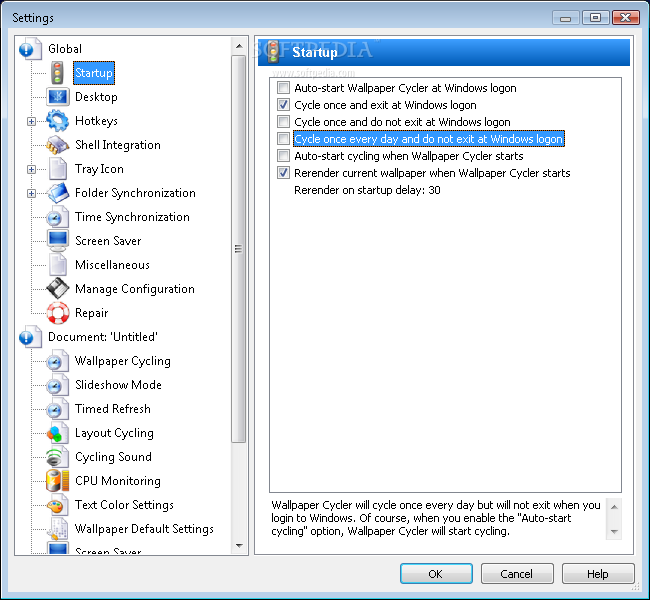Click the Repair lifebuoy icon
The width and height of the screenshot is (650, 600).
[x=58, y=313]
